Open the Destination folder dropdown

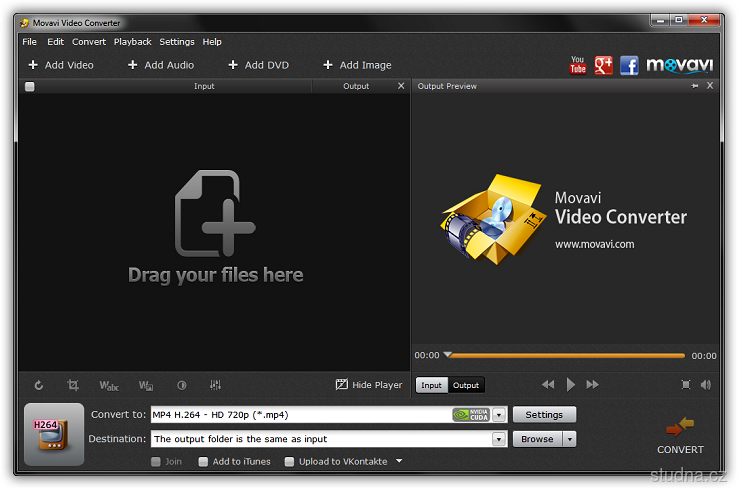tap(499, 439)
